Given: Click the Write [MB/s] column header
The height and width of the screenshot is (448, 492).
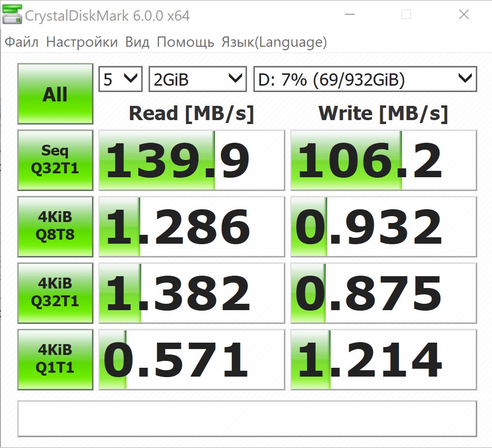Looking at the screenshot, I should [383, 114].
